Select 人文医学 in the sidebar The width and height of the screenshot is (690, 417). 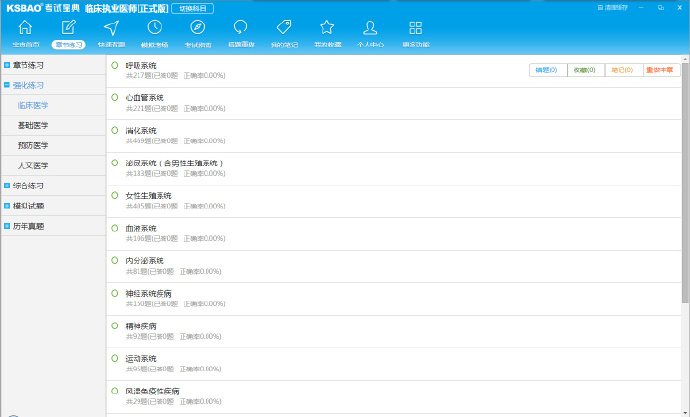point(33,165)
